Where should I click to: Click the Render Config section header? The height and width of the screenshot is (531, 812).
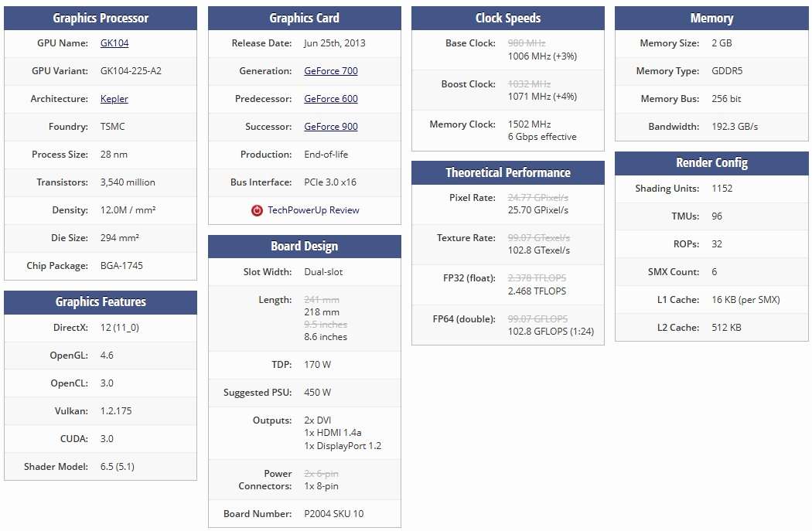click(711, 162)
